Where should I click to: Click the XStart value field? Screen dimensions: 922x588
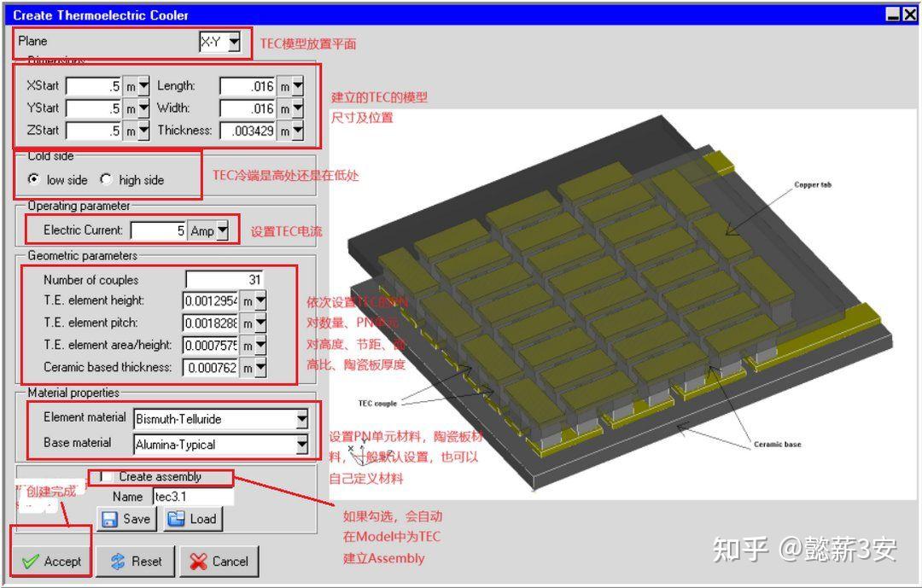(x=94, y=85)
